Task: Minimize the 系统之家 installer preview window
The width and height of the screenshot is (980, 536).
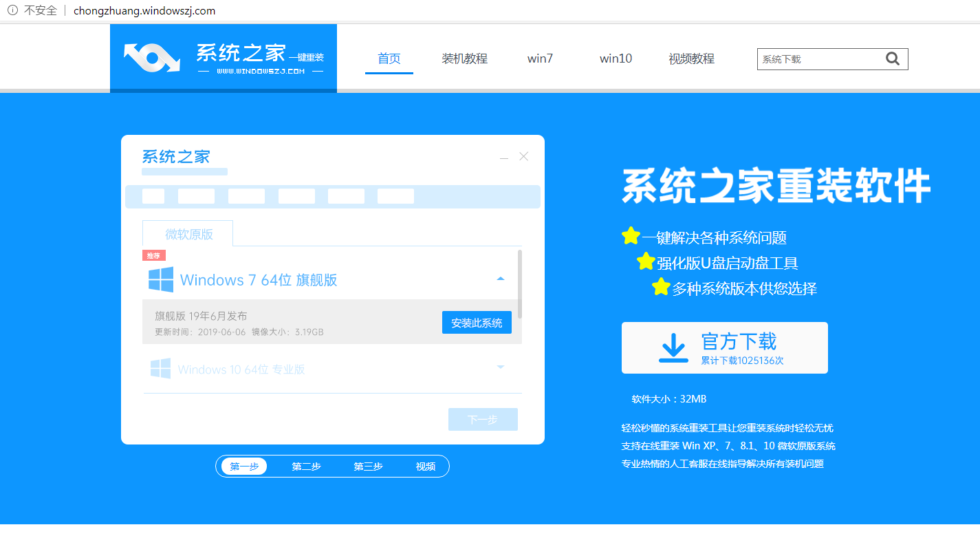Action: coord(504,158)
